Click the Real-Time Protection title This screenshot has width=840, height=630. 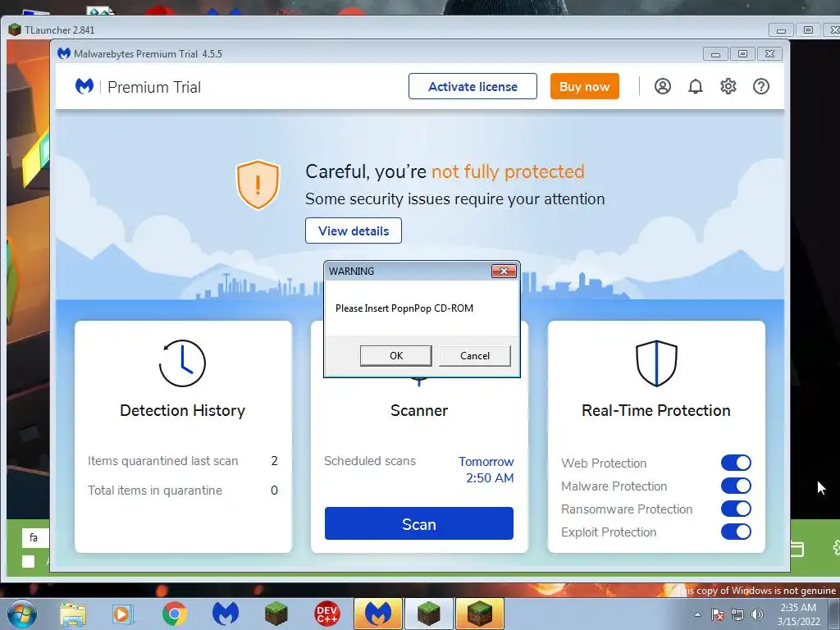coord(656,410)
